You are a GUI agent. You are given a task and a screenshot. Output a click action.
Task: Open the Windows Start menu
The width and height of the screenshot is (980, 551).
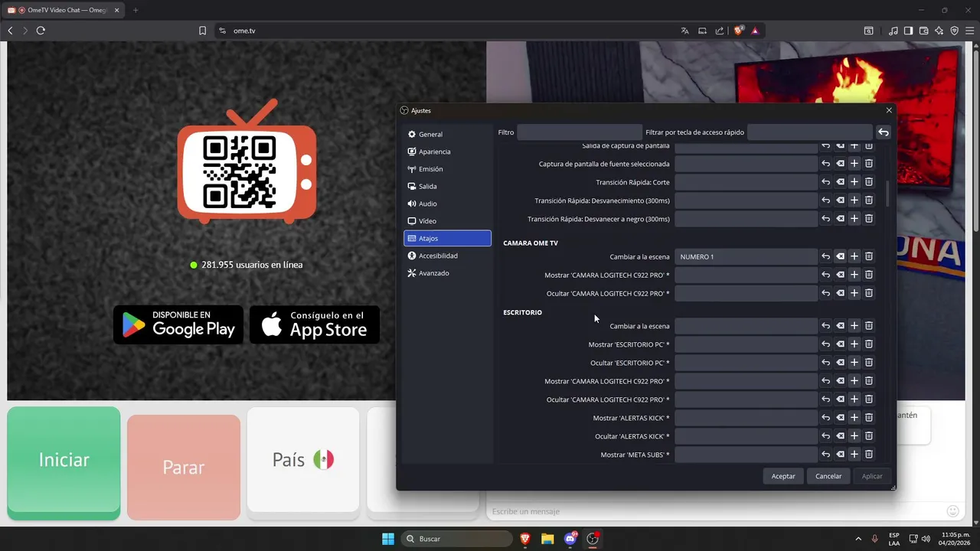[x=388, y=539]
